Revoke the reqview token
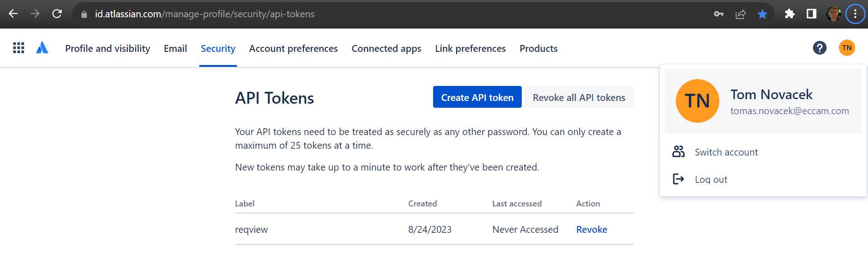The height and width of the screenshot is (261, 868). pyautogui.click(x=592, y=230)
